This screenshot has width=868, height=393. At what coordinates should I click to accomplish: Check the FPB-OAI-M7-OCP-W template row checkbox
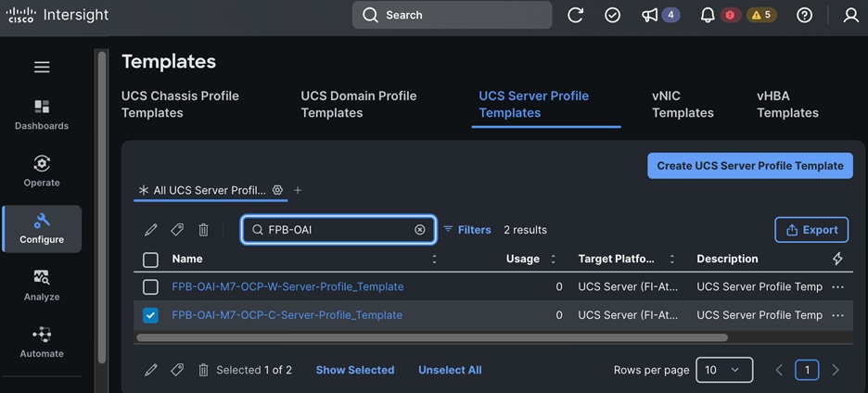(x=150, y=286)
